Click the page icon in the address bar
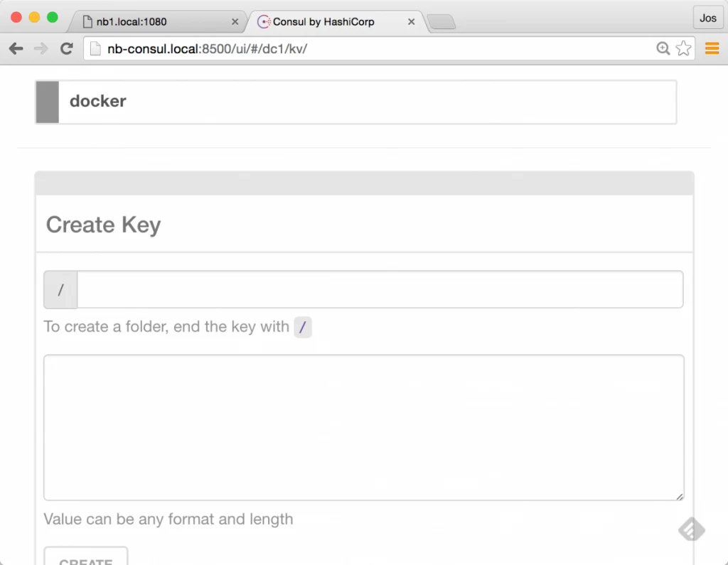 pos(95,49)
